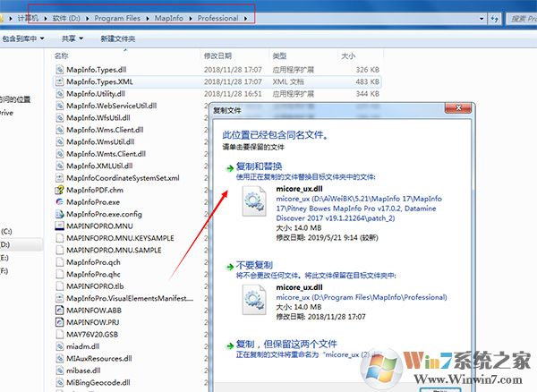Click the Program Files breadcrumb segment
This screenshot has height=392, width=537.
click(117, 19)
